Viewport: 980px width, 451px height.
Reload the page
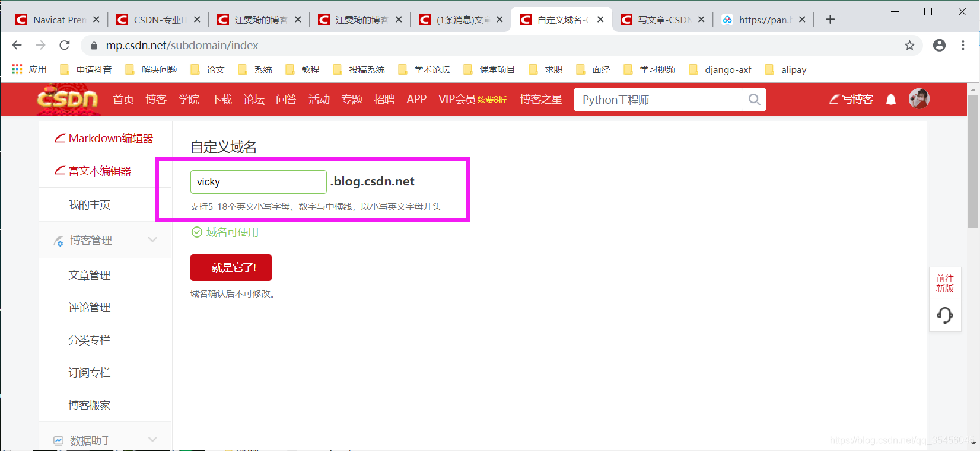pos(65,45)
